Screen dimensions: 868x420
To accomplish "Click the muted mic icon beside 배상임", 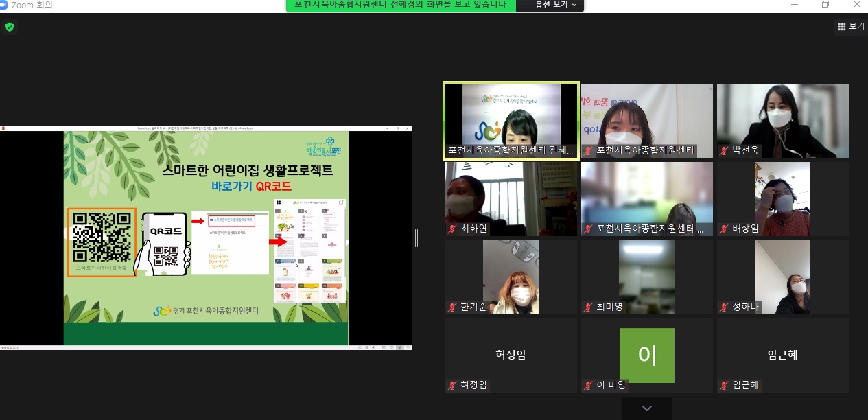I will [x=725, y=229].
